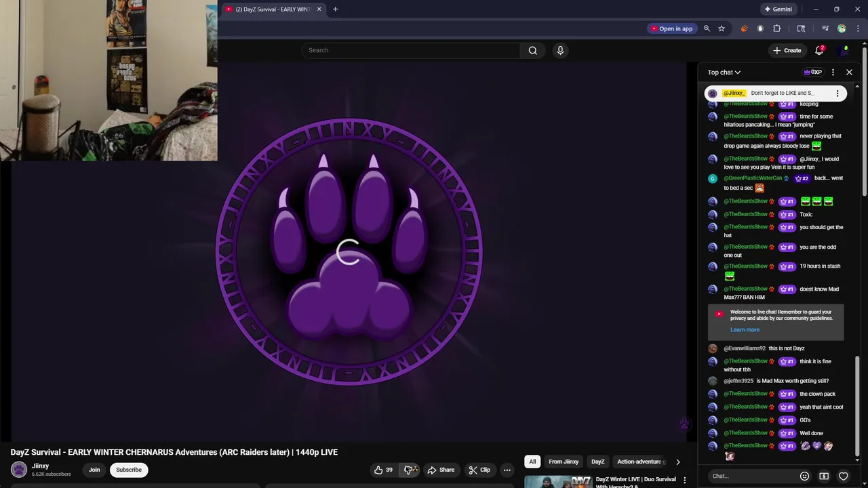Subscribe to Jiinxy channel
Screen dimensions: 868x488
click(x=129, y=470)
